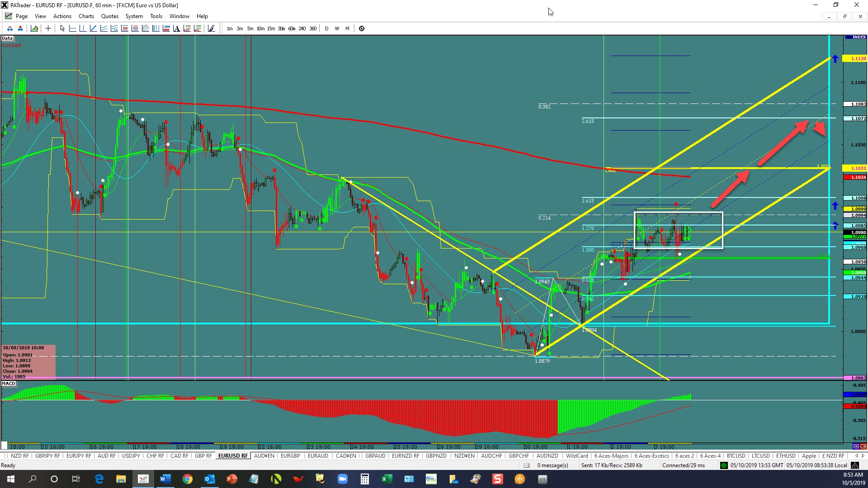Switch chart to Monthly (M) timeframe
This screenshot has width=868, height=488.
[347, 28]
